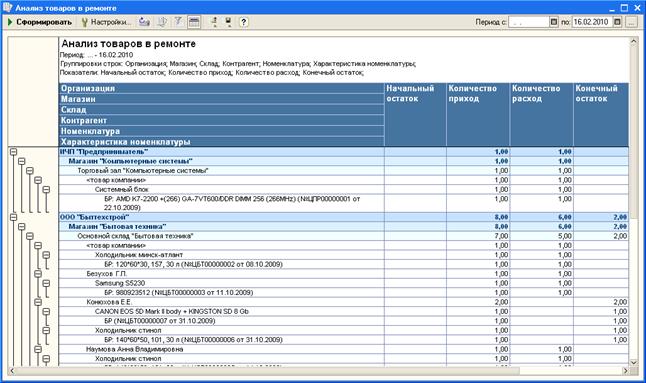Click the filter funnel toolbar icon

pos(178,22)
